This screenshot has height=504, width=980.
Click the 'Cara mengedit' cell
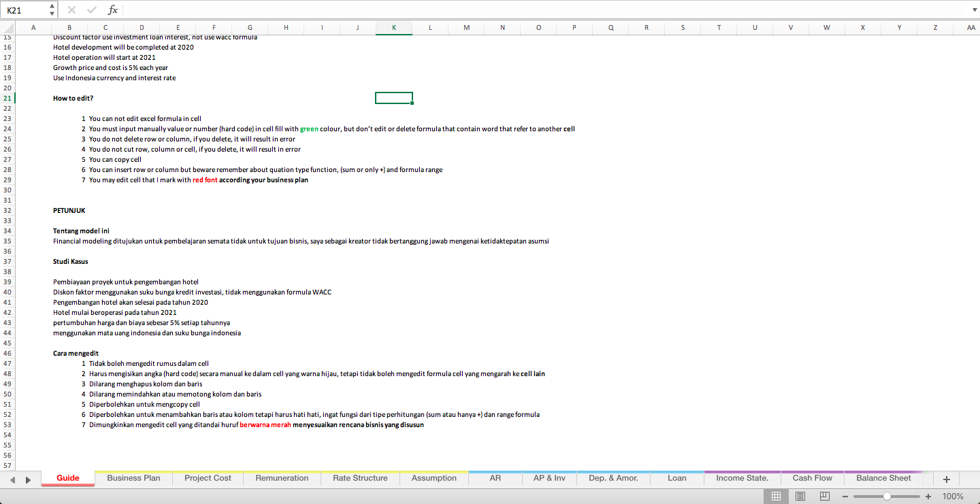click(x=76, y=353)
